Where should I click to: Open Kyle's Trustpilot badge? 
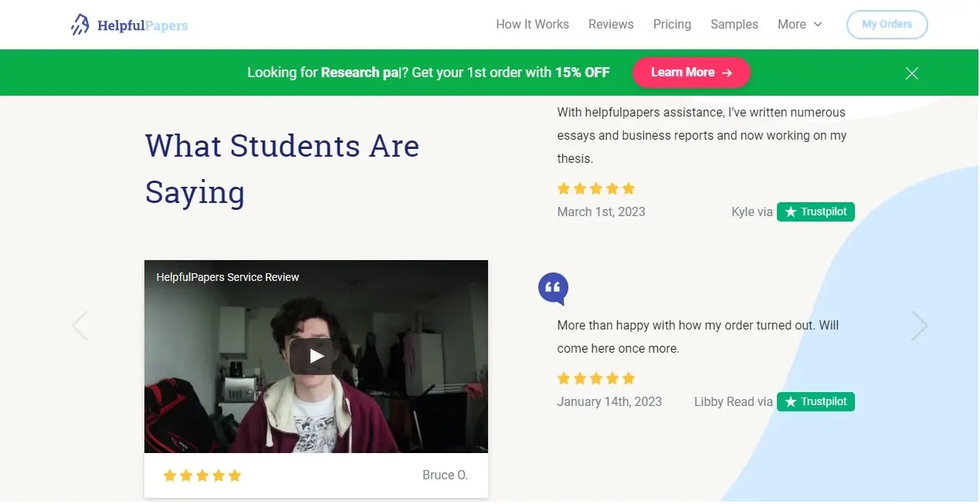(816, 211)
